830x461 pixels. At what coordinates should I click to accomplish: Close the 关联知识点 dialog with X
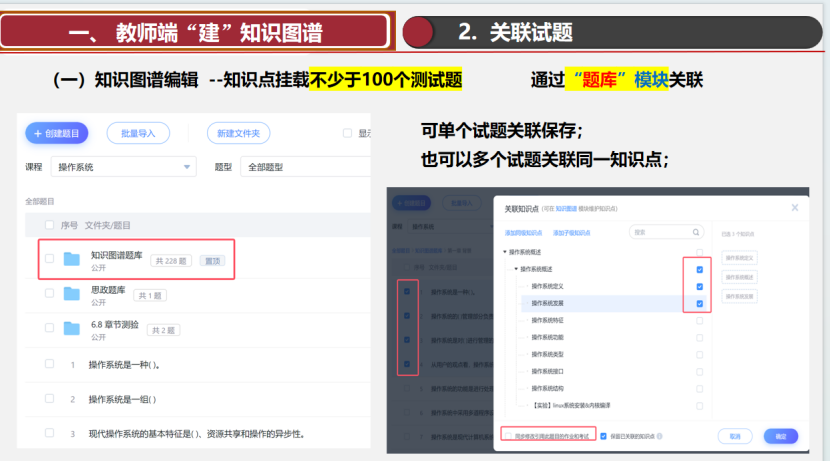(795, 208)
